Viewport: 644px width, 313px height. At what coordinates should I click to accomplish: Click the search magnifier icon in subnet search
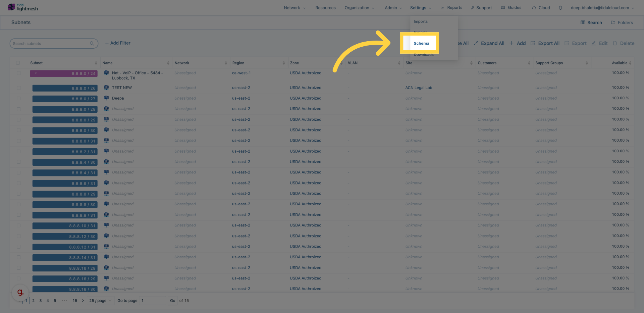coord(92,44)
